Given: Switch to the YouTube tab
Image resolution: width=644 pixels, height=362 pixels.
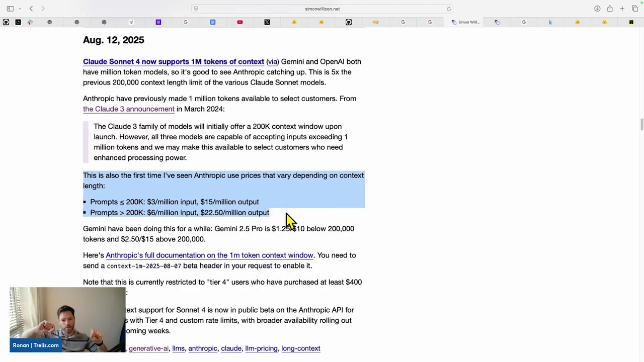Looking at the screenshot, I should click(x=240, y=22).
